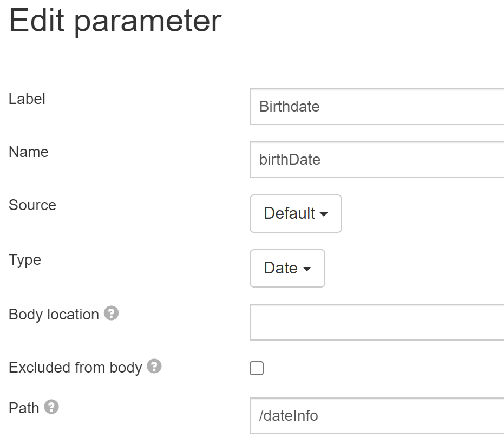This screenshot has width=504, height=444.
Task: Click the "Path" caption text
Action: [24, 408]
